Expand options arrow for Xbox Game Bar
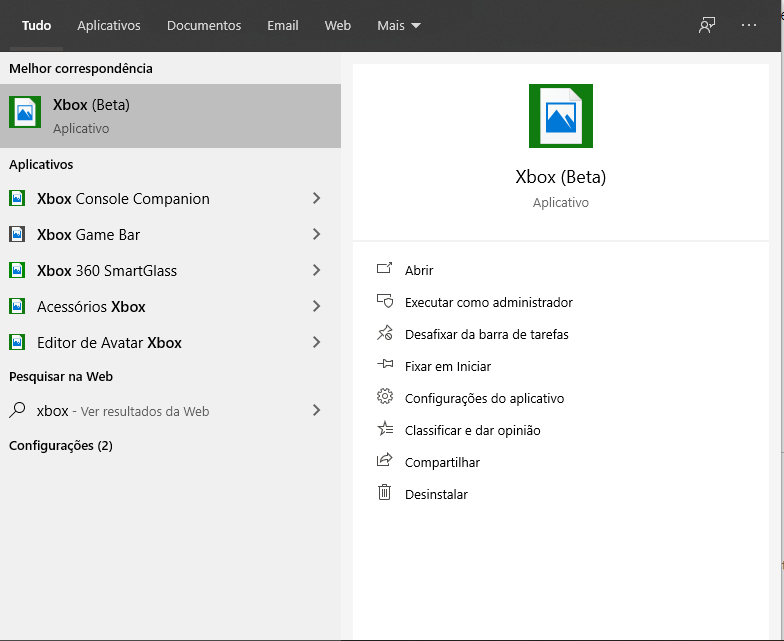This screenshot has height=641, width=784. coord(316,234)
